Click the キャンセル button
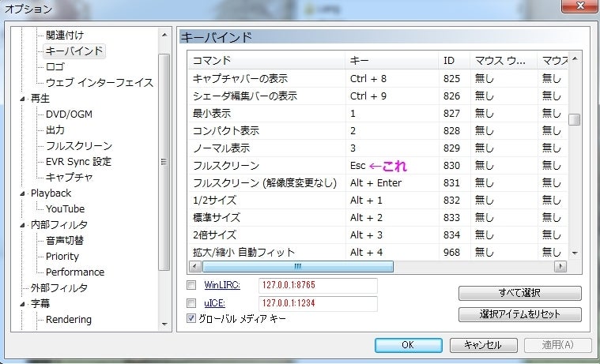 [483, 345]
